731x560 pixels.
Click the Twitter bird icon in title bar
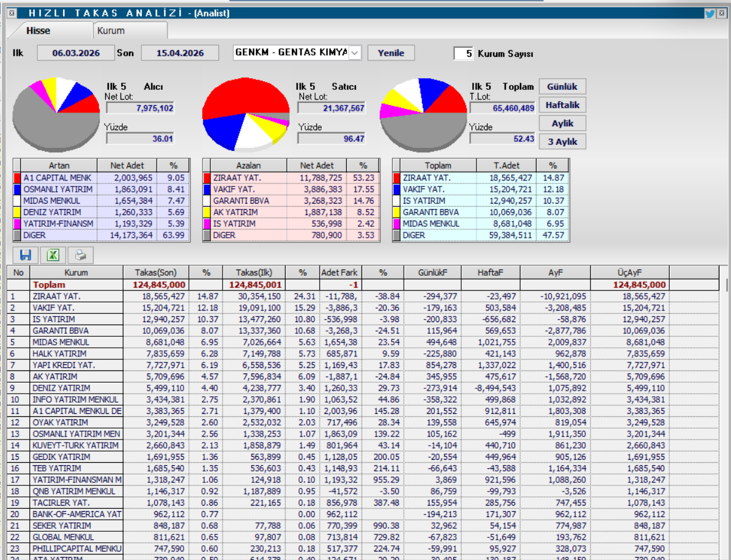pos(710,13)
